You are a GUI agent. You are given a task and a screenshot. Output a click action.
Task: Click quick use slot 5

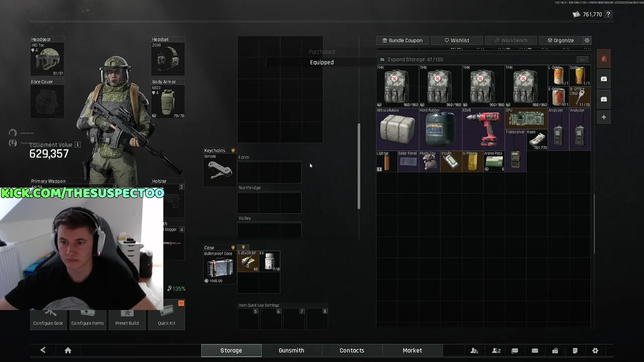pyautogui.click(x=248, y=319)
